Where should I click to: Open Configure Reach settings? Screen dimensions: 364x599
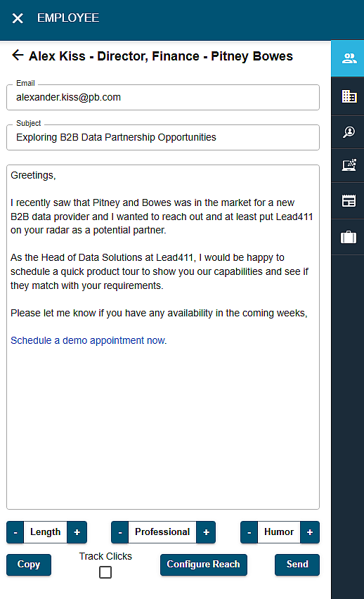click(x=204, y=565)
